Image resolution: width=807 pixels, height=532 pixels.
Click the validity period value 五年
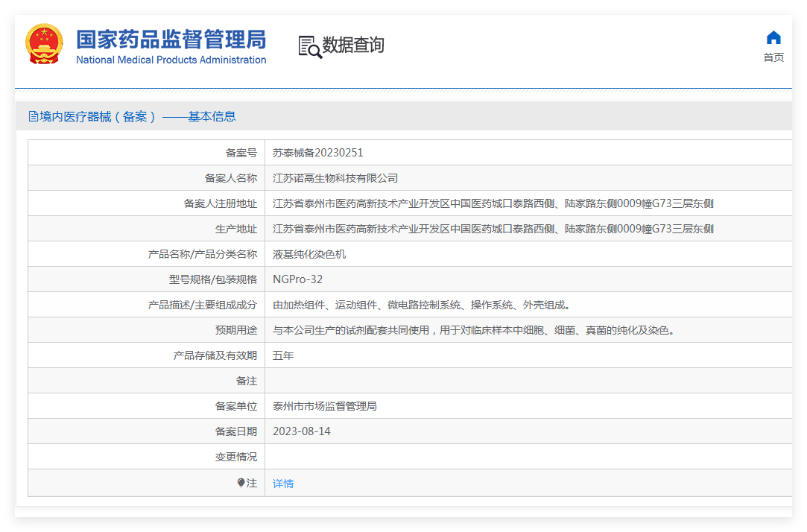[283, 355]
